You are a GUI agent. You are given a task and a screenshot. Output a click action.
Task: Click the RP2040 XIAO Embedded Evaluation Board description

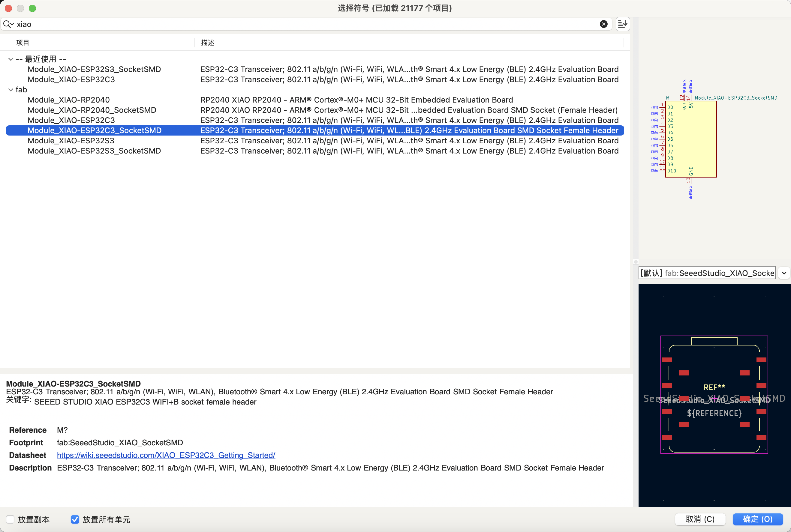pyautogui.click(x=356, y=100)
